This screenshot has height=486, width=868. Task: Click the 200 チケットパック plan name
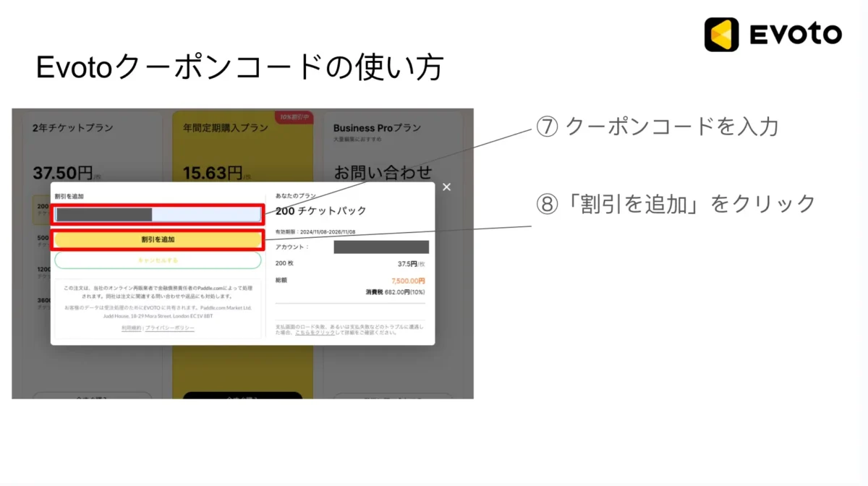click(321, 211)
